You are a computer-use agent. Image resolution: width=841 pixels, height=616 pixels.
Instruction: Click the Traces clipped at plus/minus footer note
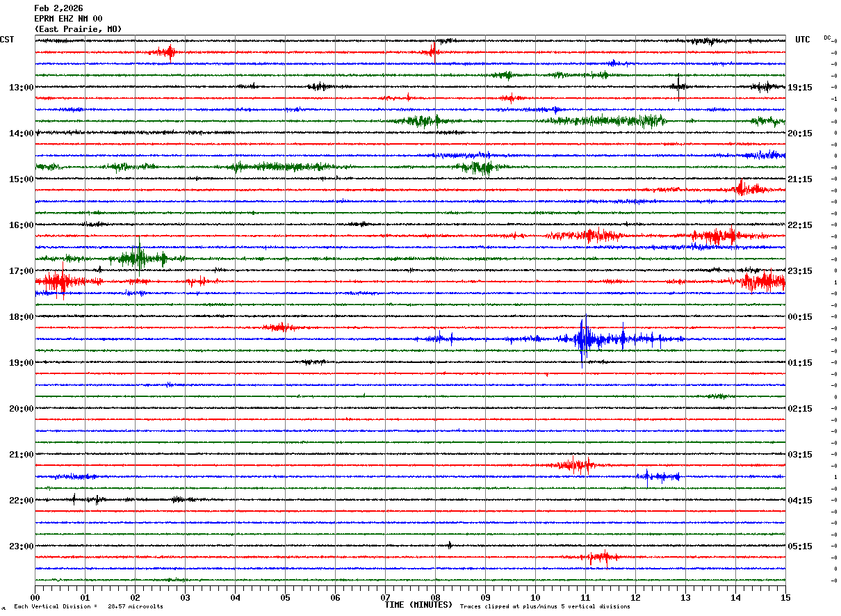545,606
